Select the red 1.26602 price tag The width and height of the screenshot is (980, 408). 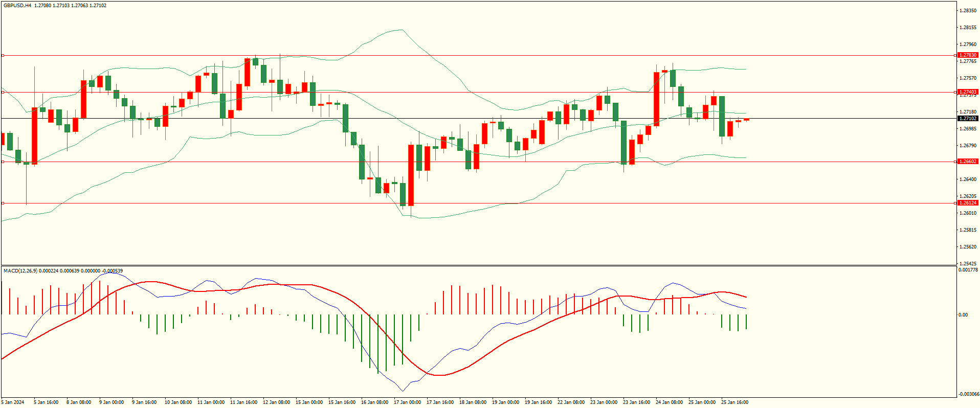point(967,162)
